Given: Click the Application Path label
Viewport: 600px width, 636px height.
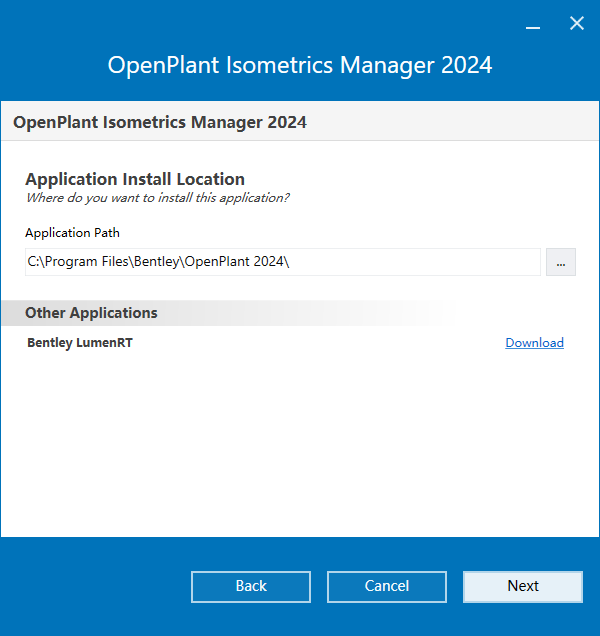Looking at the screenshot, I should coord(73,233).
